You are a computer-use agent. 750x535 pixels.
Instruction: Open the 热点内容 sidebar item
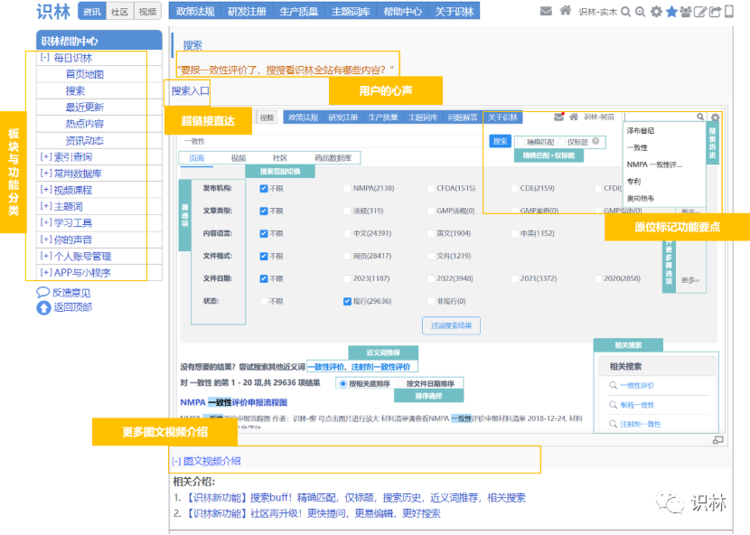coord(85,124)
